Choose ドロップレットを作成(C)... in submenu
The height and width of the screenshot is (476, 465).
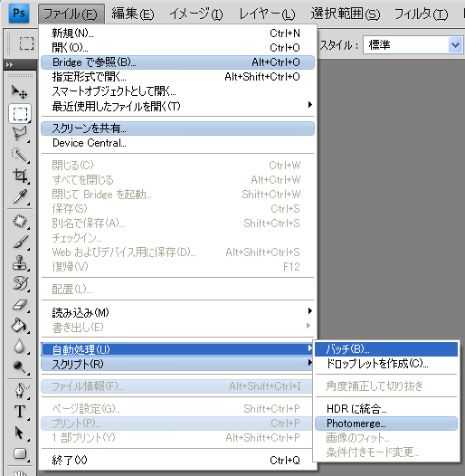386,364
